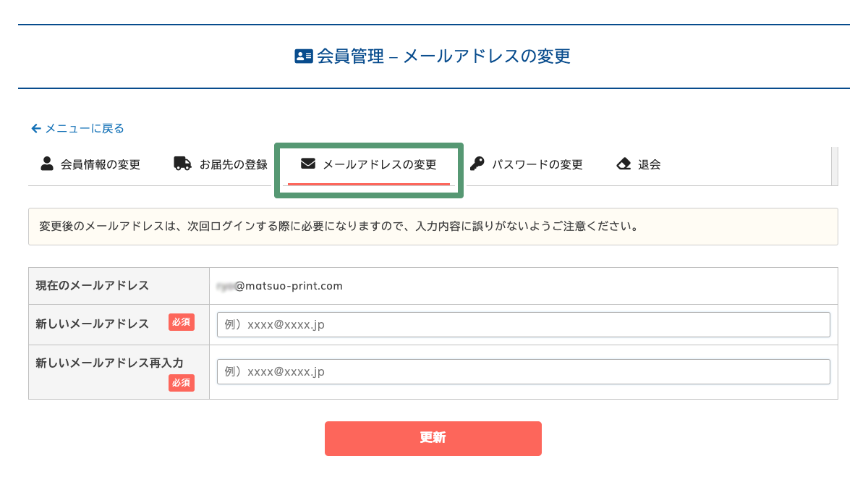Click the red 更新 button

click(433, 439)
